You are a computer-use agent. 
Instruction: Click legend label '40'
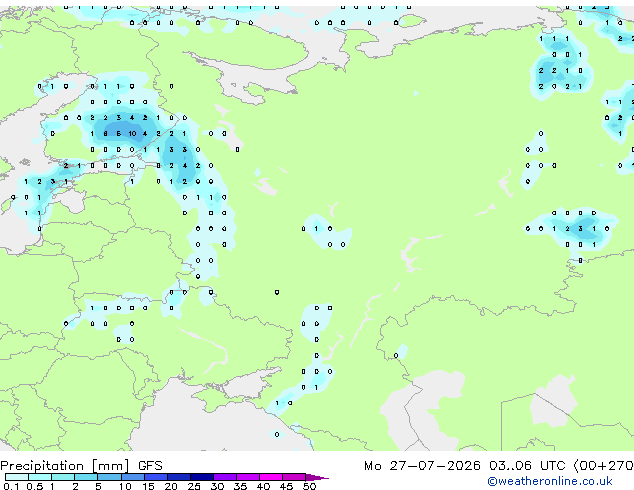[263, 486]
